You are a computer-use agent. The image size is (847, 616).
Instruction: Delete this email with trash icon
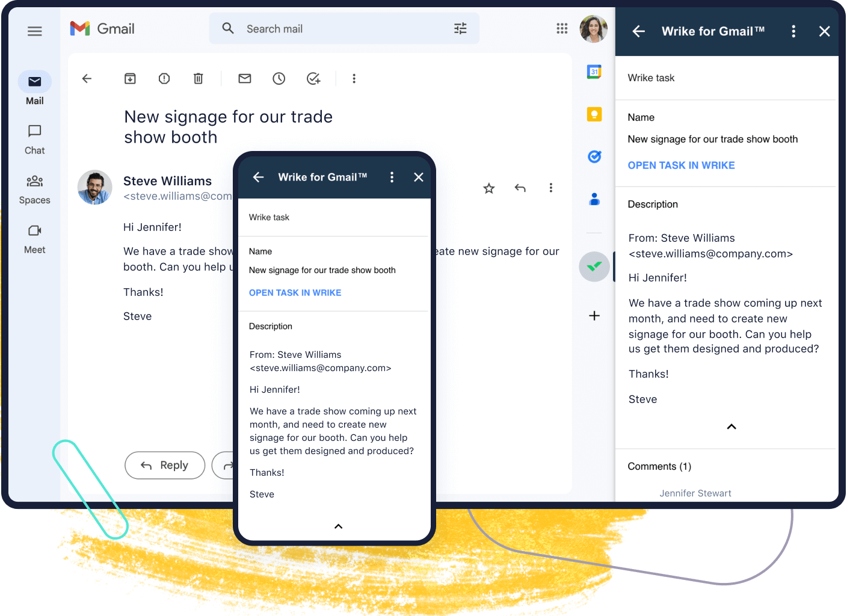tap(199, 78)
